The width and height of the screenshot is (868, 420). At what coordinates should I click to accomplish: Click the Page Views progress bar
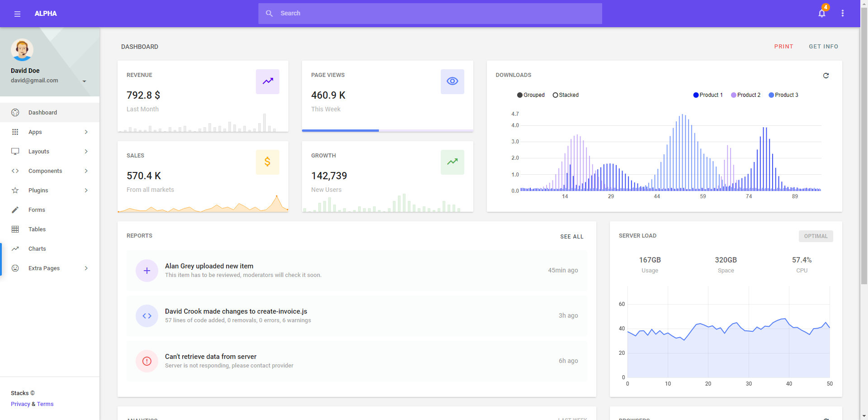(387, 130)
